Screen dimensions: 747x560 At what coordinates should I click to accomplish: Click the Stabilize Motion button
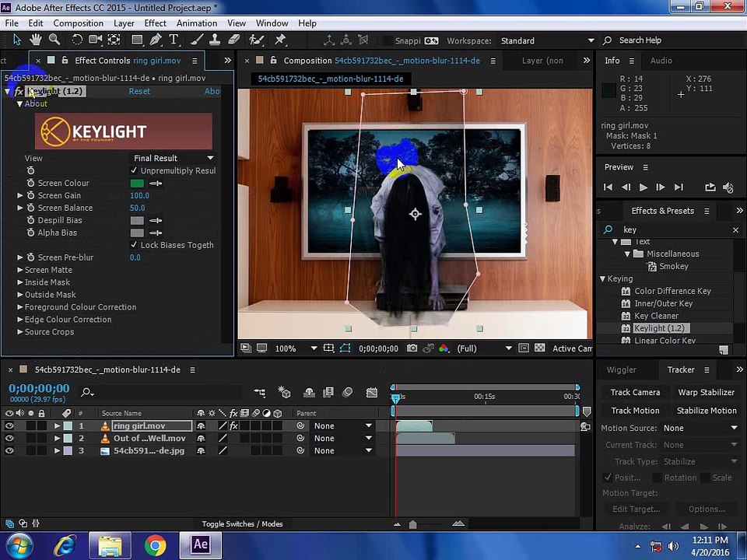(x=706, y=411)
